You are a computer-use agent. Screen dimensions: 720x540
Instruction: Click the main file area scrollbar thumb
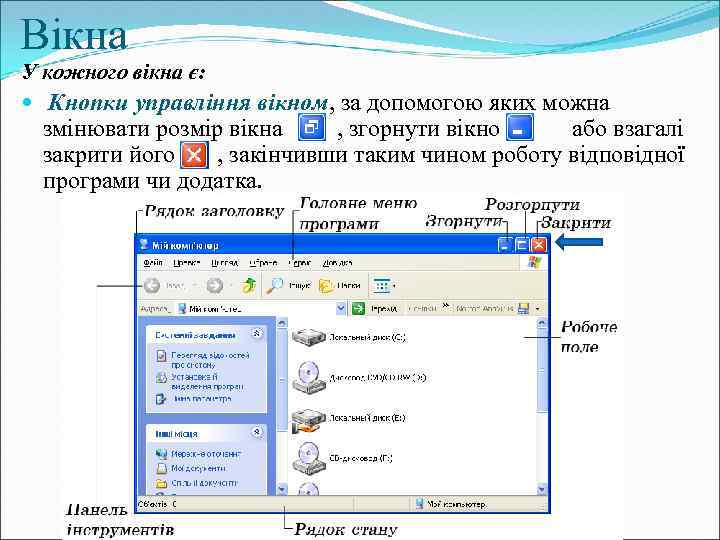point(542,370)
